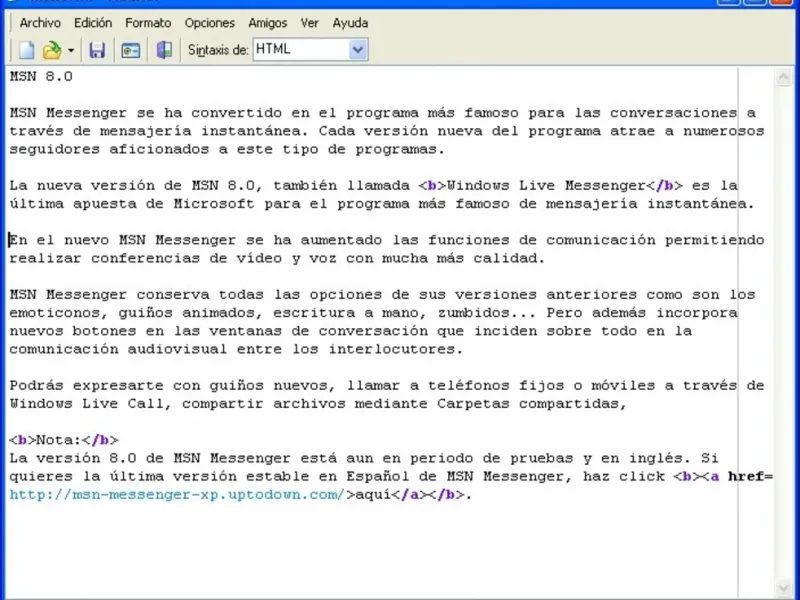Click the text 'Windows Live Call'

(87, 404)
